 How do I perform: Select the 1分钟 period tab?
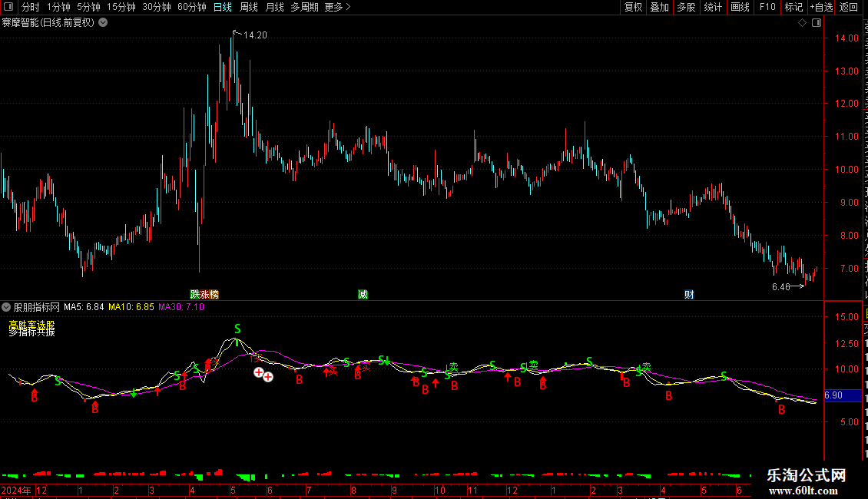58,7
